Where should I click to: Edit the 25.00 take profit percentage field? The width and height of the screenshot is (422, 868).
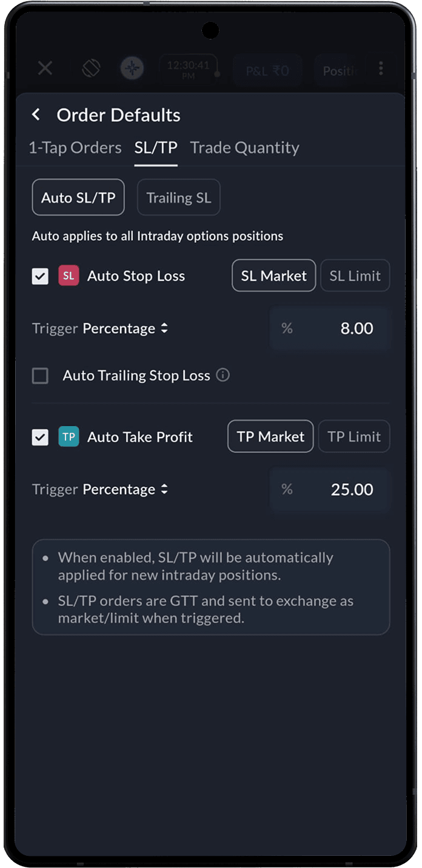tap(330, 489)
